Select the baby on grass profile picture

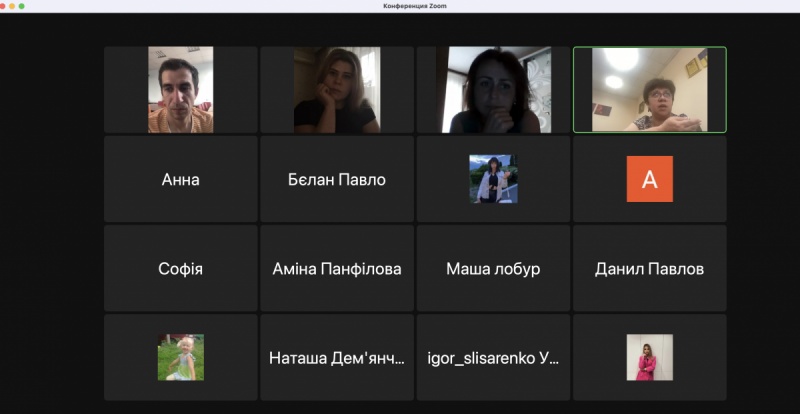181,357
